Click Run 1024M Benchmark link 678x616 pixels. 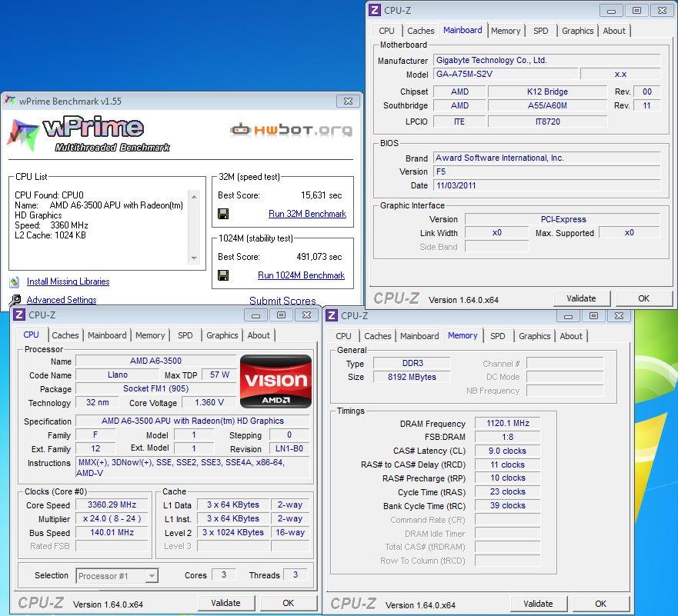[302, 275]
